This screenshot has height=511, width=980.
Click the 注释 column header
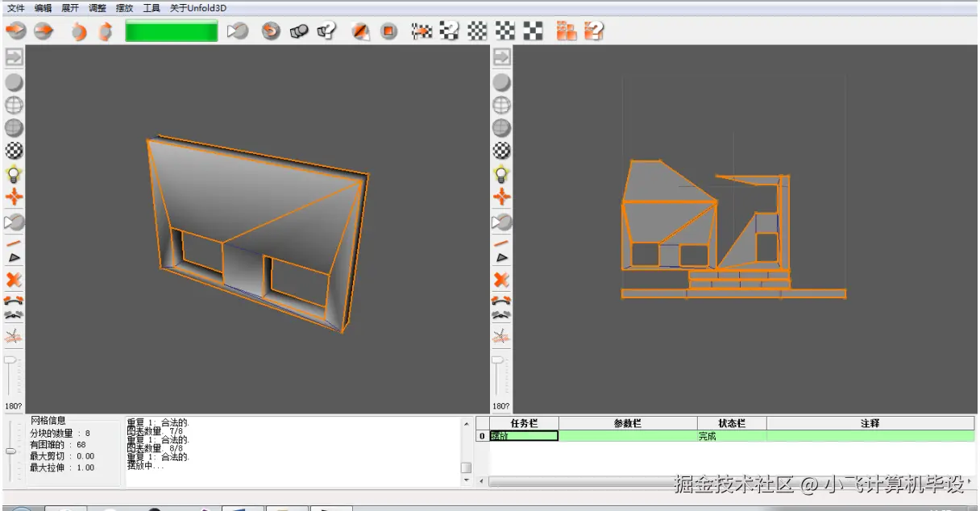point(870,423)
